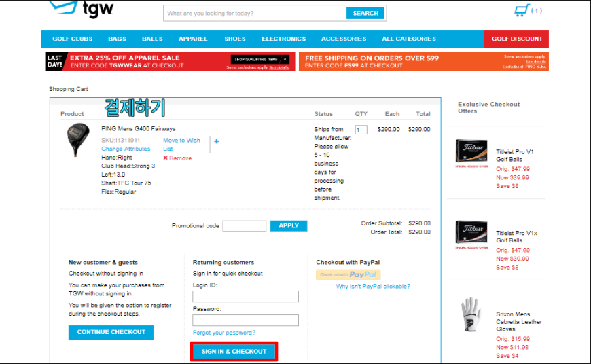
Task: Open the Titleist Pro V1x ball image
Action: point(471,234)
